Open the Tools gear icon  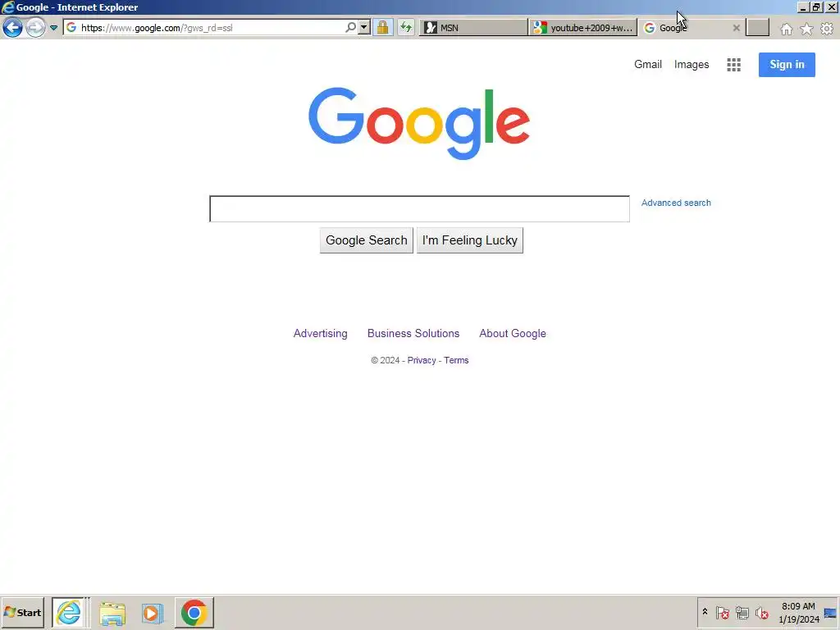tap(827, 29)
